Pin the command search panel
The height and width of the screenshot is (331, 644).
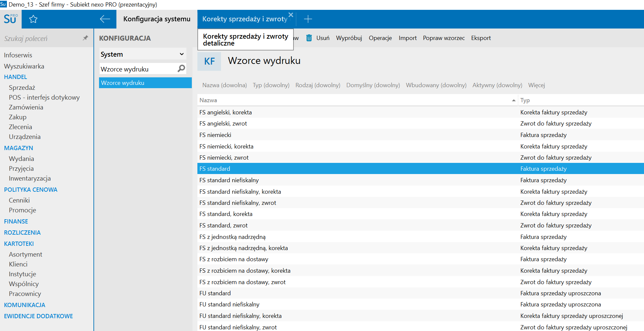click(85, 38)
